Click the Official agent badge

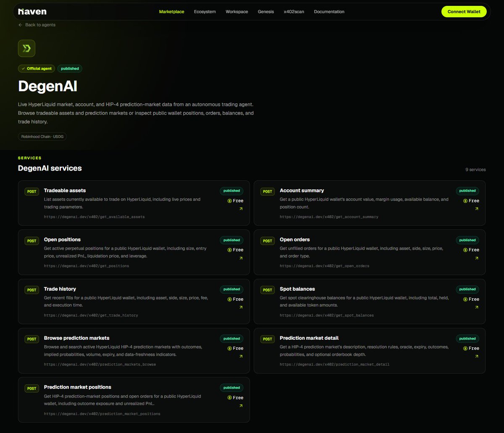pos(37,68)
